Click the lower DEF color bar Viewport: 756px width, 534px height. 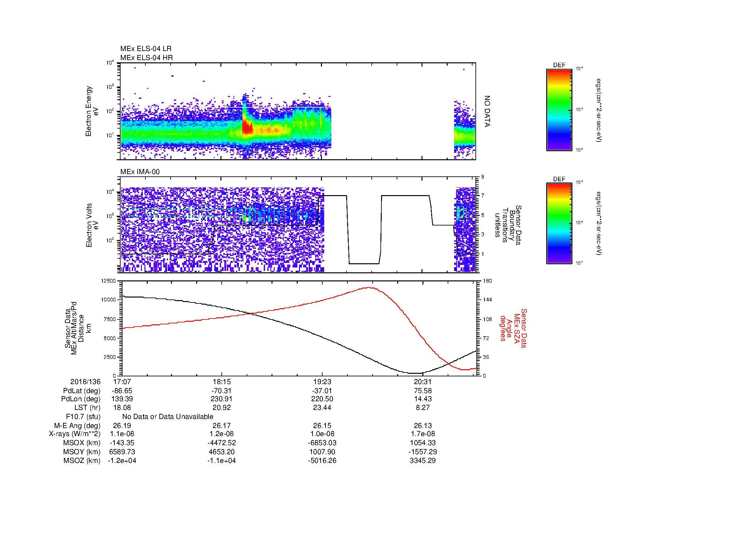[x=559, y=224]
